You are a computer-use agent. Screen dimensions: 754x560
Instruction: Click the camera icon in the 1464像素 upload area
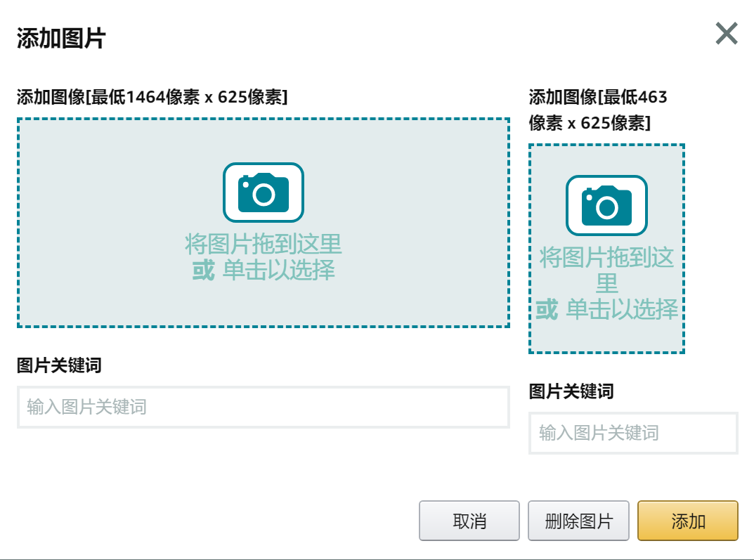point(264,193)
